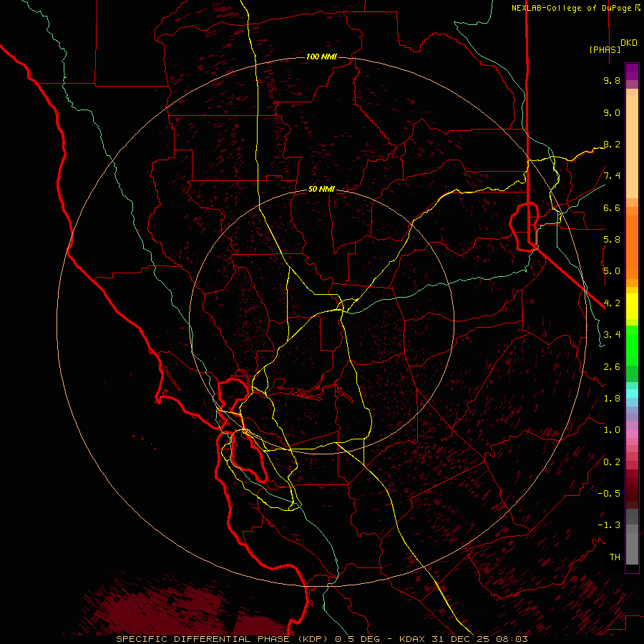Click the 4.2 legend value
Viewport: 644px width, 644px height.
point(612,303)
